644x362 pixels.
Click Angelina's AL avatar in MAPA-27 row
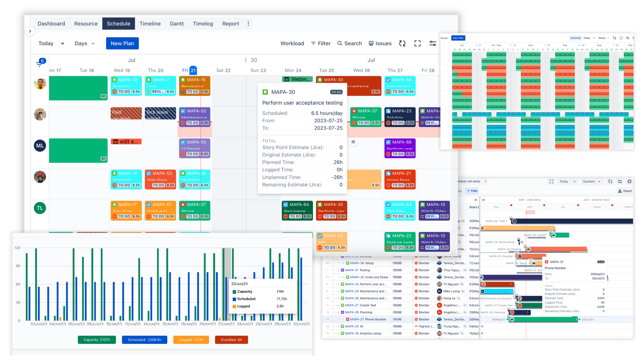click(x=439, y=305)
